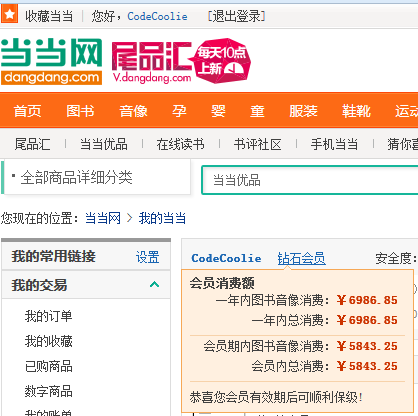Click 收藏当当 link

tap(49, 16)
